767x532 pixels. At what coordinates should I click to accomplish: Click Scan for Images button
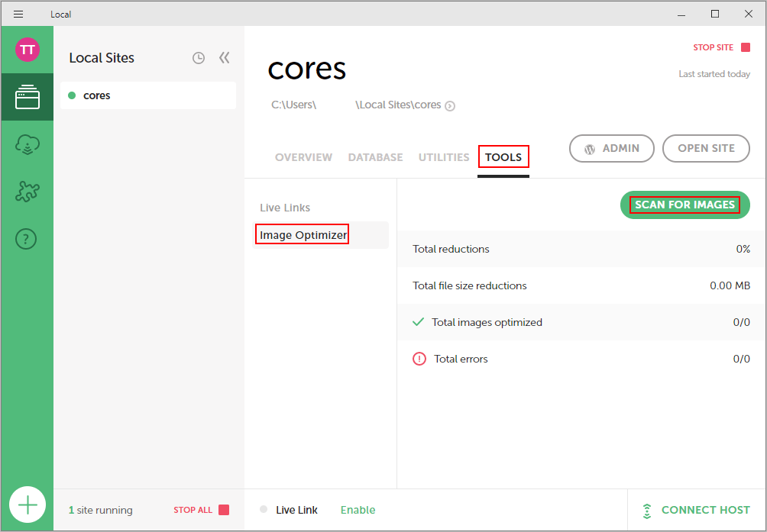[684, 205]
